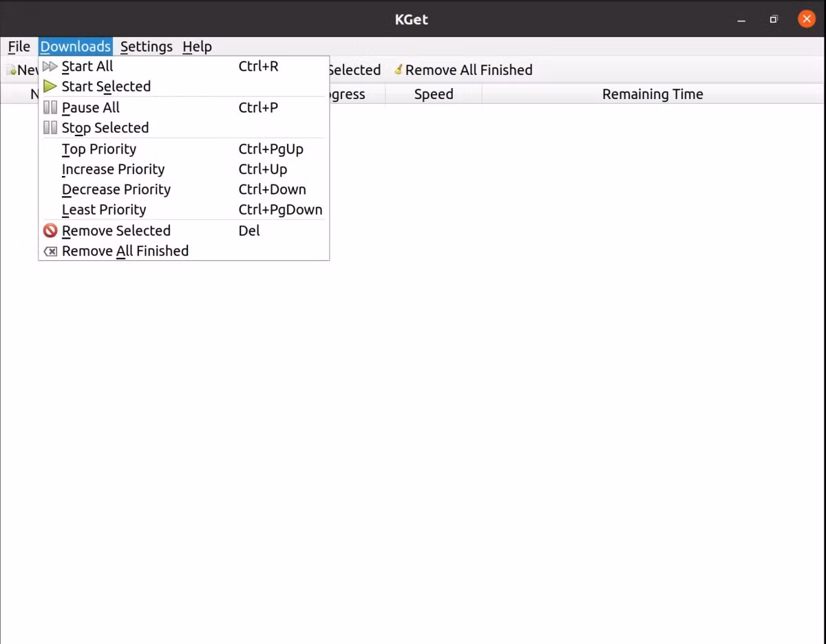The width and height of the screenshot is (826, 644).
Task: Close the open Downloads menu
Action: (x=76, y=47)
